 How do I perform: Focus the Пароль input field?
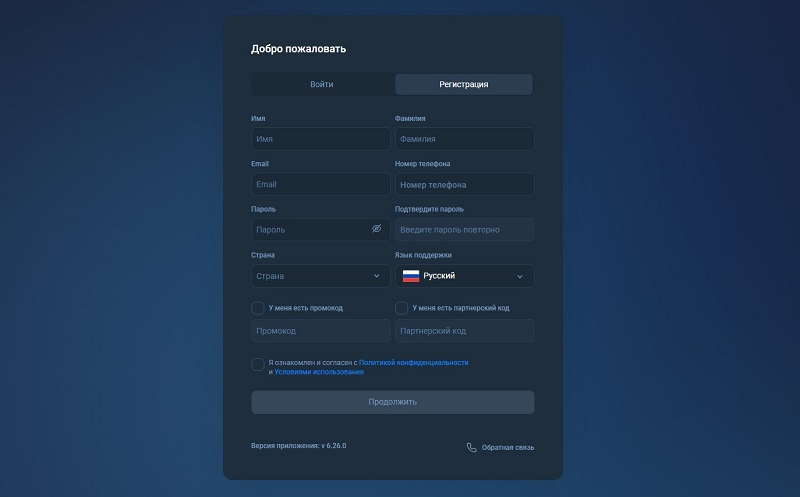point(321,230)
